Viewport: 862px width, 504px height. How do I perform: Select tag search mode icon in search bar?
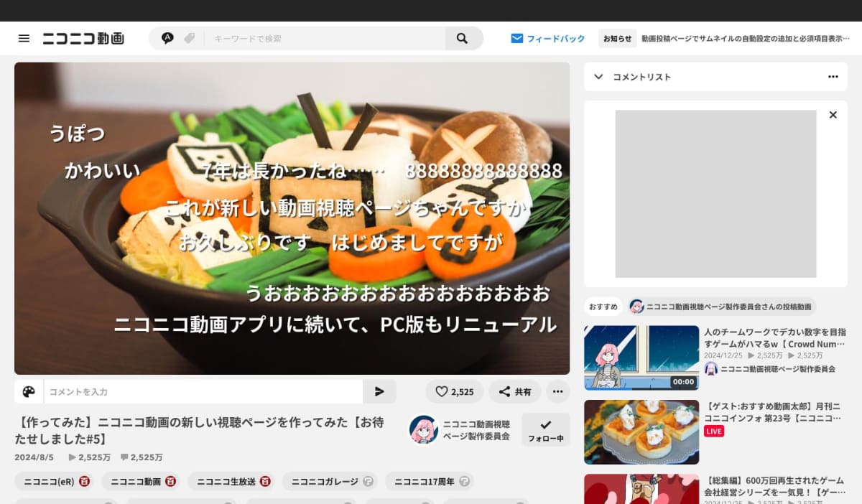point(189,38)
